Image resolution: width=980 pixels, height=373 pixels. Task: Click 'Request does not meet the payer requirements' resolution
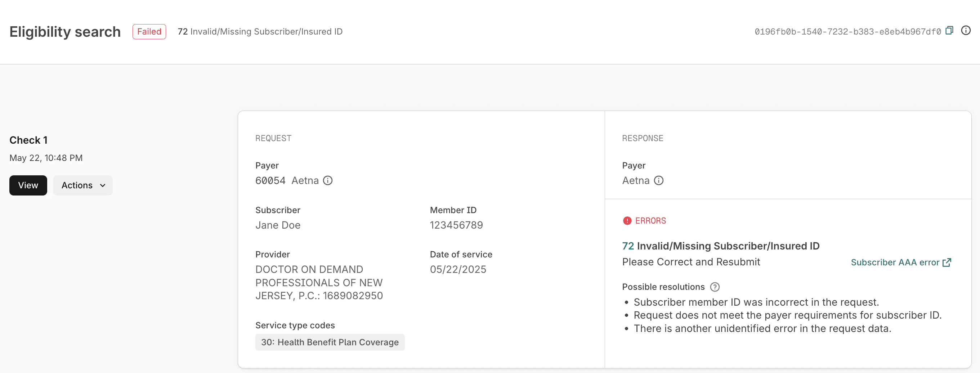tap(788, 315)
